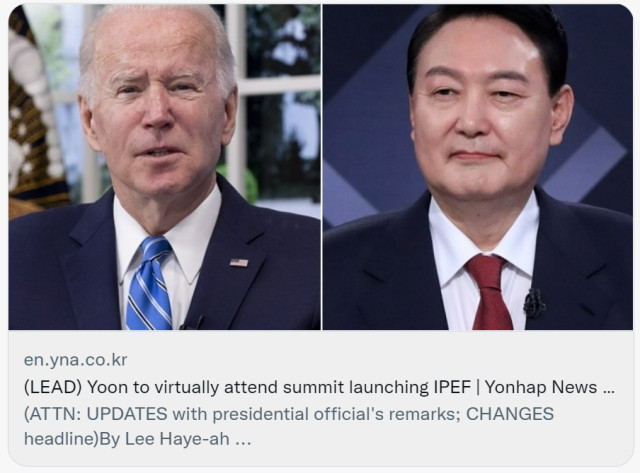Screen dimensions: 640x473
Task: Click the (LEAD) prefix of the headline
Action: [53, 387]
